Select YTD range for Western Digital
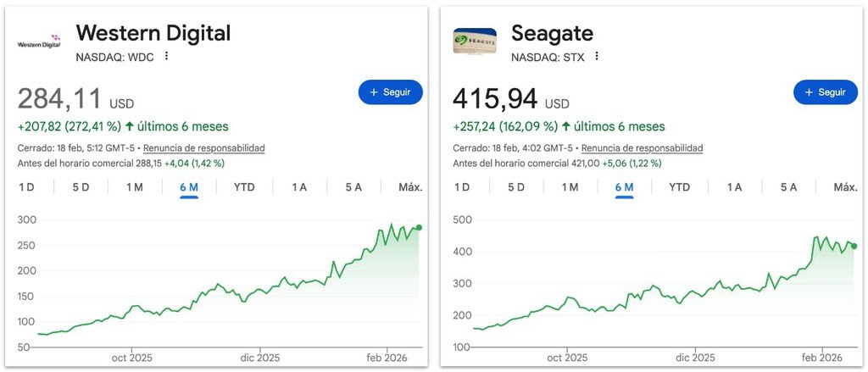Image resolution: width=868 pixels, height=372 pixels. click(x=244, y=187)
